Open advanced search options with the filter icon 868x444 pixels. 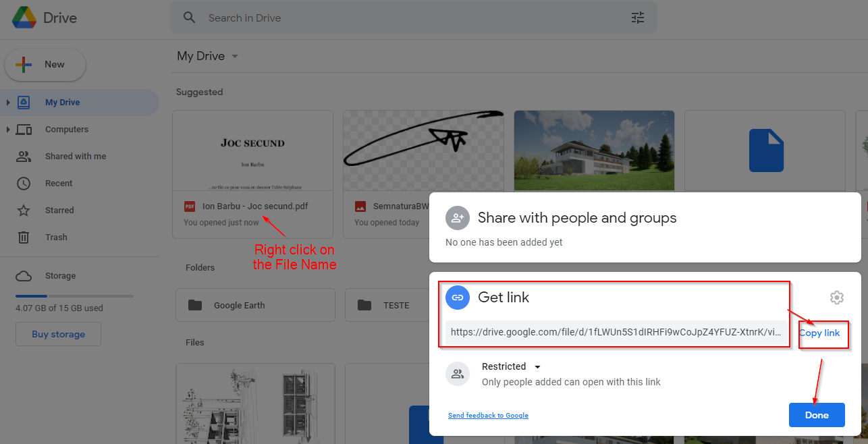point(637,18)
